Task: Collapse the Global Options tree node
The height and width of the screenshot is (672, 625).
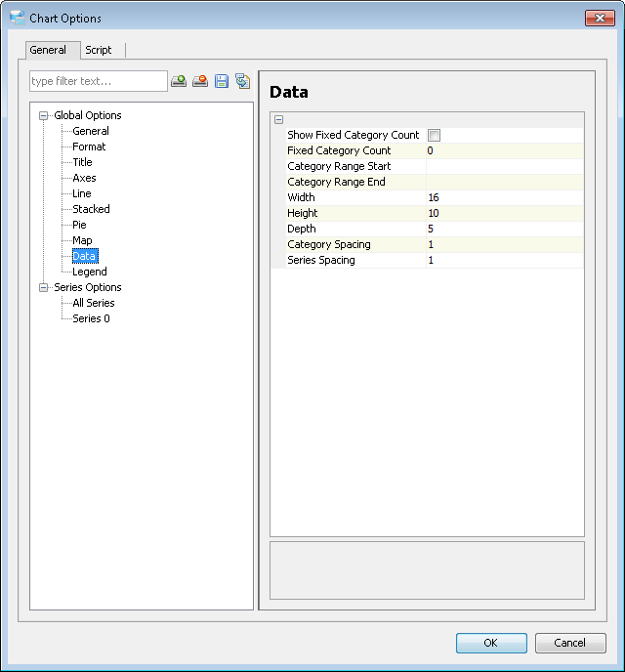Action: tap(43, 115)
